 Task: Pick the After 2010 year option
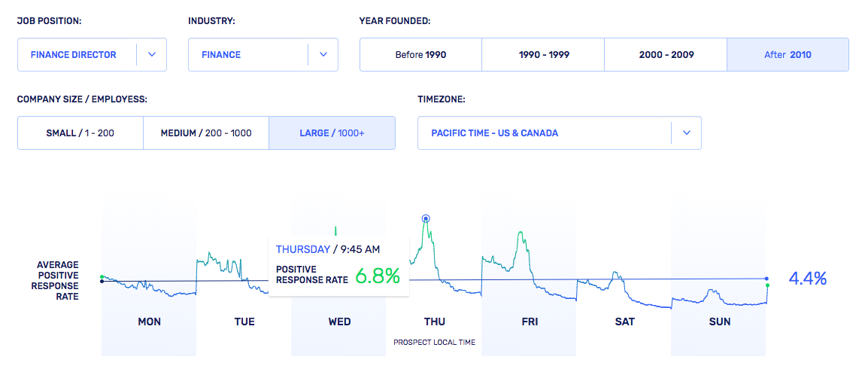point(788,55)
